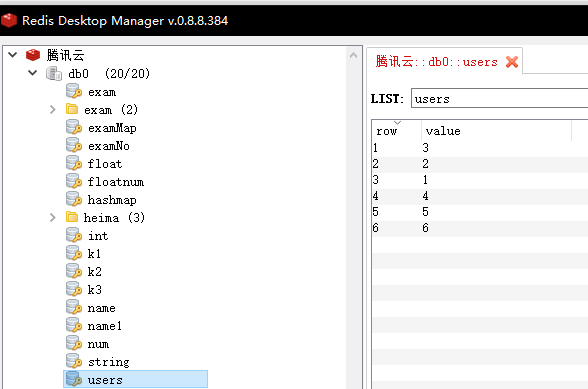Select value 6 in list row 6

(425, 228)
